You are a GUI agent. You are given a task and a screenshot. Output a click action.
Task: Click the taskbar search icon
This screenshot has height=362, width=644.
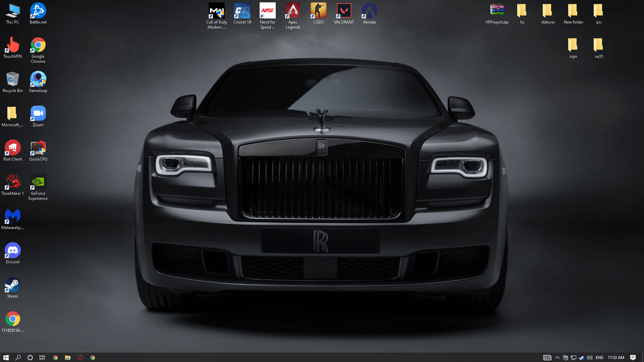tap(18, 357)
